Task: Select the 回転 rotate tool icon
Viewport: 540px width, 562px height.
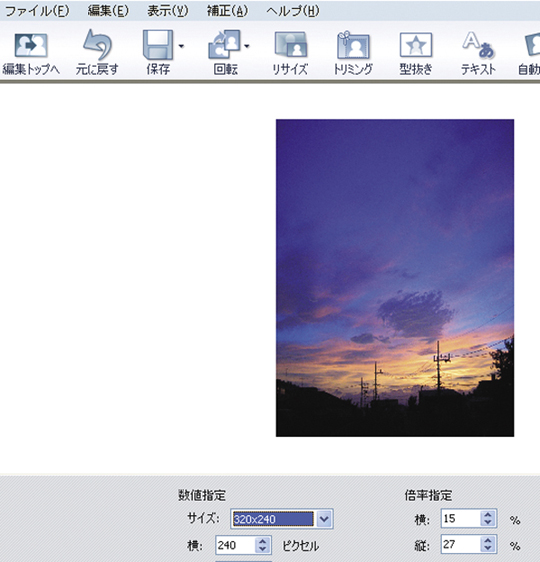Action: [x=224, y=44]
